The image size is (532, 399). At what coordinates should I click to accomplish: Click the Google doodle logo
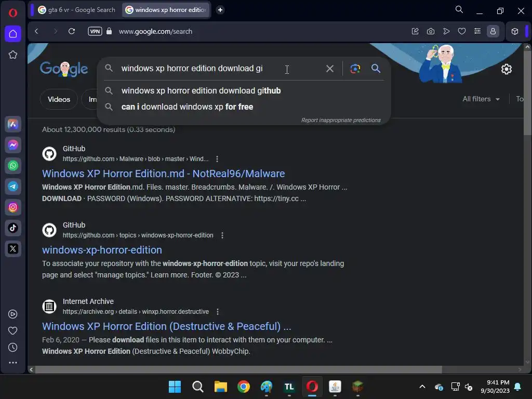(x=64, y=69)
